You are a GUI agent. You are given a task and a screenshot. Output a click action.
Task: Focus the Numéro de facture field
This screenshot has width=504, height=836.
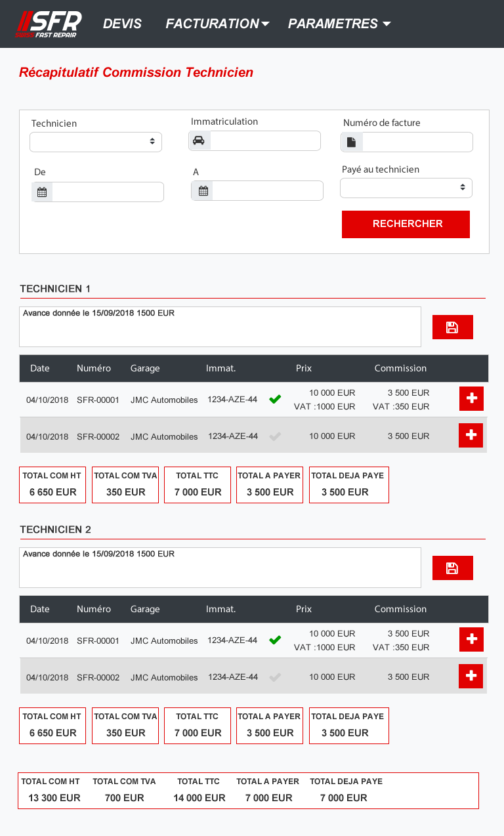[417, 142]
